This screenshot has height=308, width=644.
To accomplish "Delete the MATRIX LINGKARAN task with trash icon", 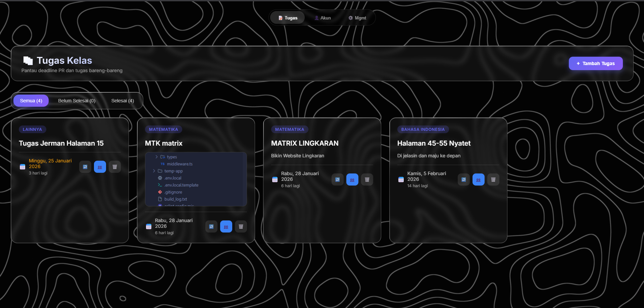I will (x=367, y=179).
